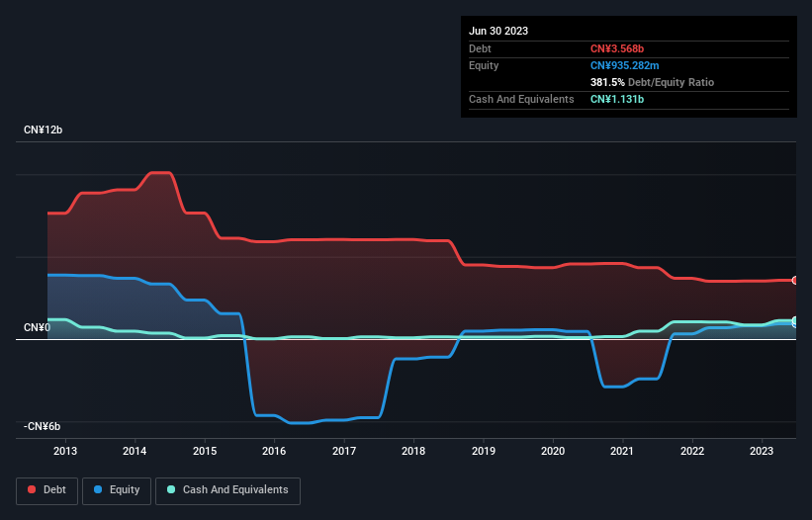This screenshot has height=520, width=812.
Task: Click the 2019 x-axis label
Action: pyautogui.click(x=484, y=451)
